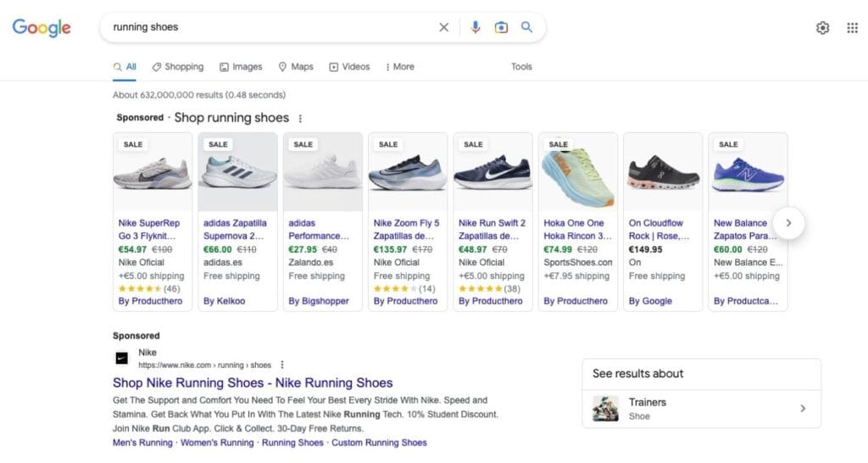Open Google Lens camera search icon
The width and height of the screenshot is (868, 463).
tap(501, 27)
